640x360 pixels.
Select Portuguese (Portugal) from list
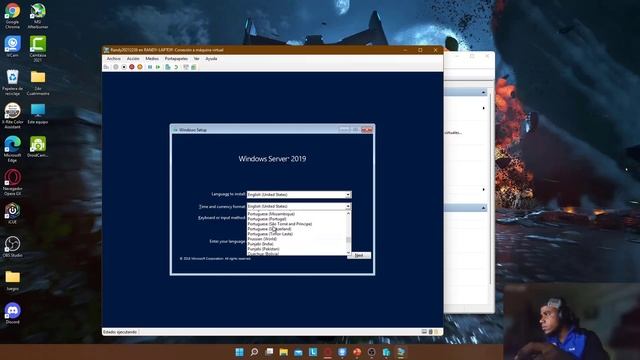click(x=267, y=219)
